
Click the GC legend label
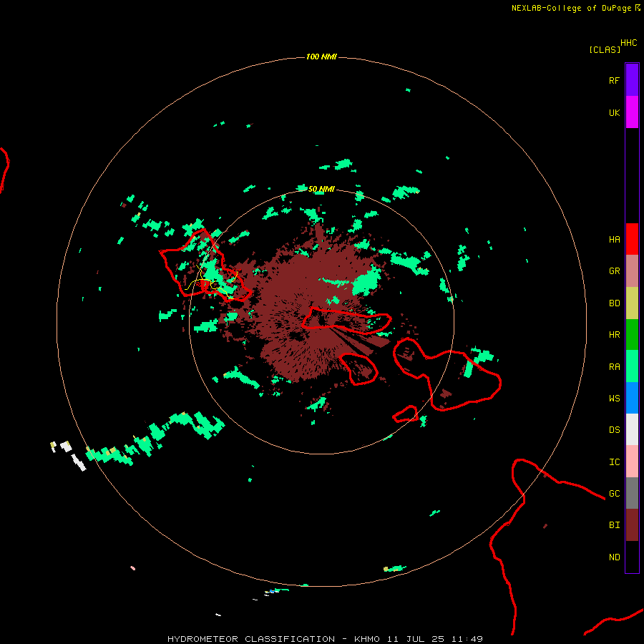pyautogui.click(x=614, y=494)
